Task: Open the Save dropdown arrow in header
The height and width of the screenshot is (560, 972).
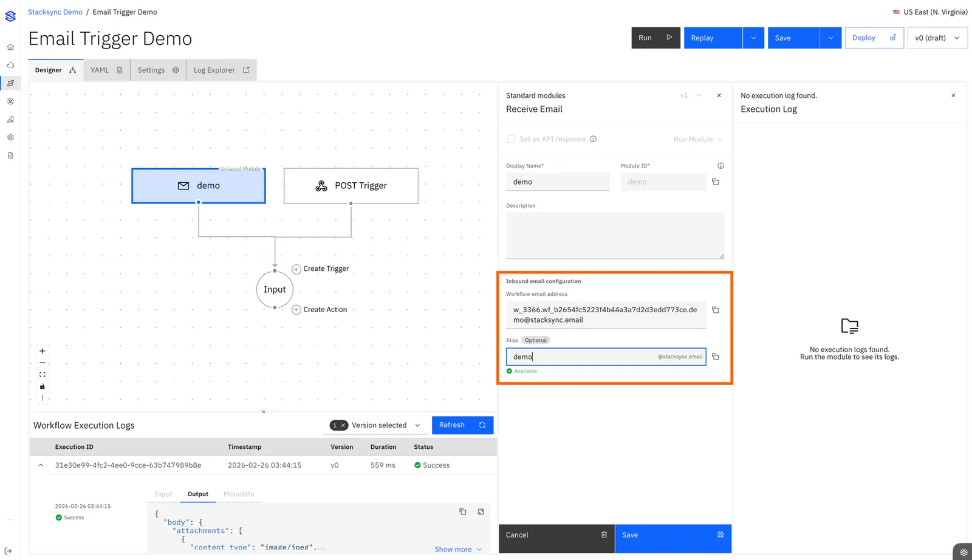Action: tap(830, 38)
